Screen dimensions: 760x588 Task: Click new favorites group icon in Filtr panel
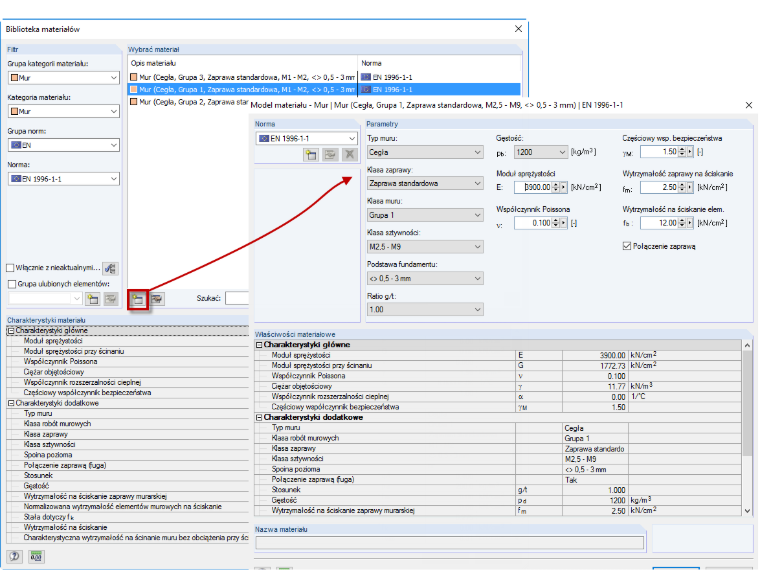pyautogui.click(x=92, y=299)
